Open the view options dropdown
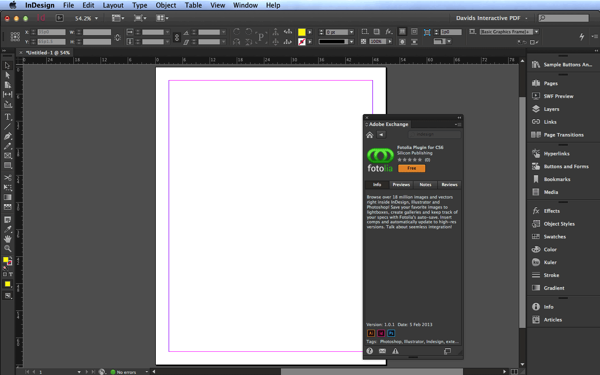 118,18
